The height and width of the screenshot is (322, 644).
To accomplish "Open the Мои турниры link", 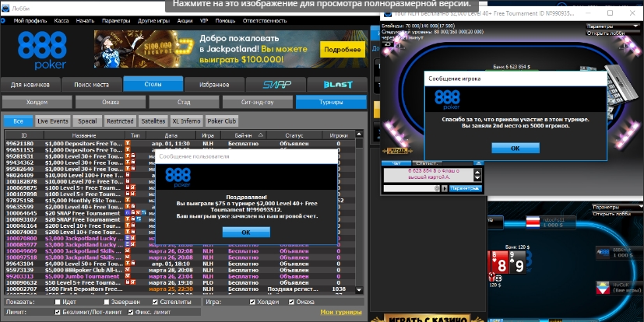I will tap(341, 312).
